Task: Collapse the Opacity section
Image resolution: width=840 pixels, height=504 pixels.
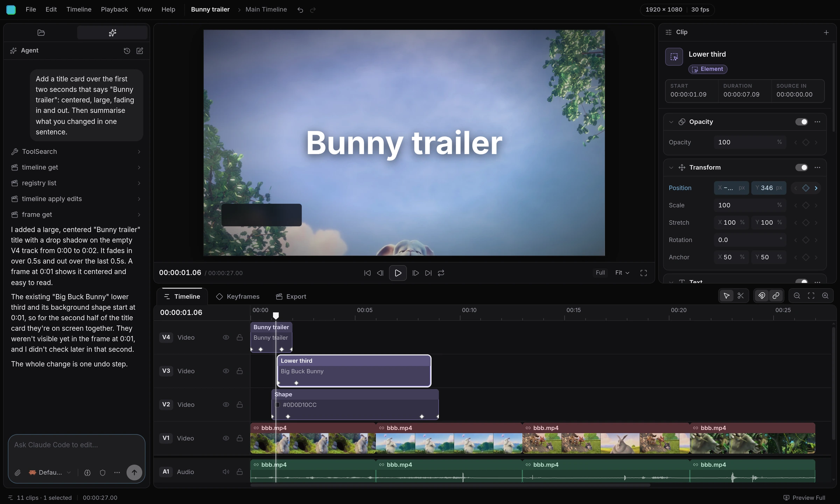Action: coord(671,122)
